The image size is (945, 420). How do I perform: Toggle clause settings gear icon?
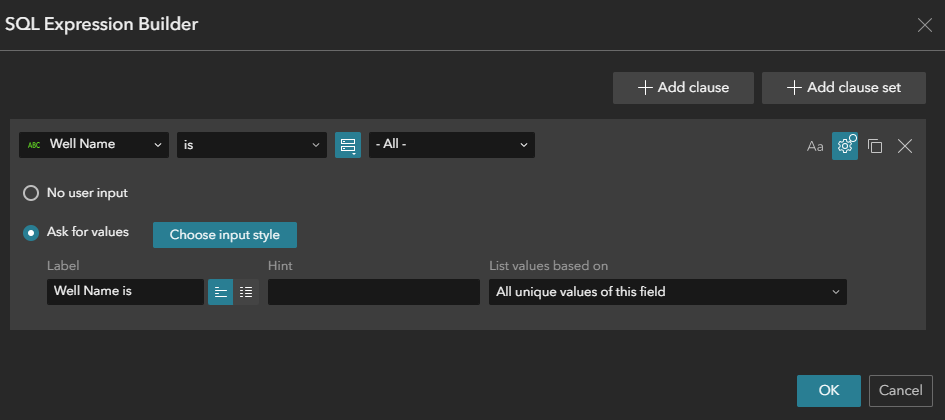pos(845,146)
